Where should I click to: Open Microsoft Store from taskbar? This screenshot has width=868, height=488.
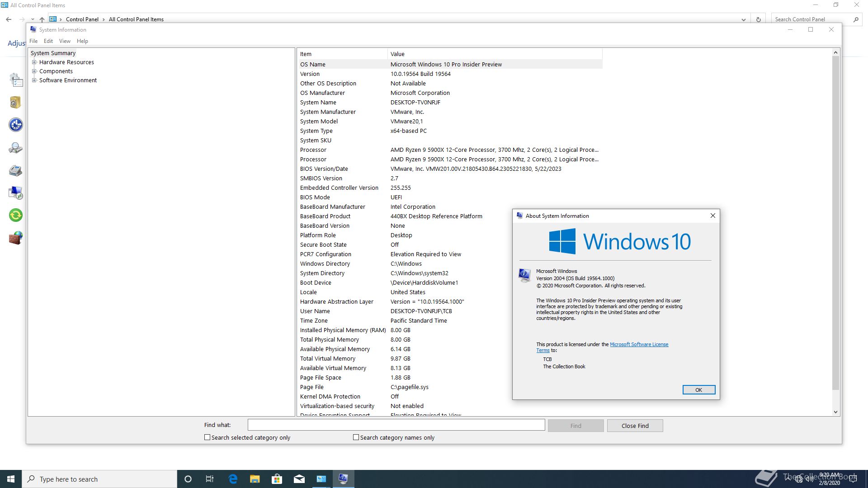point(277,479)
